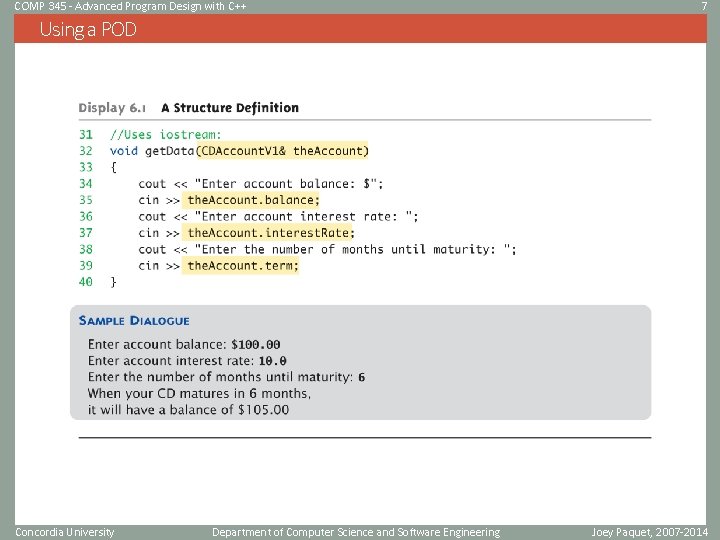Click the 'A Structure Definition' heading
The image size is (720, 540).
(230, 108)
